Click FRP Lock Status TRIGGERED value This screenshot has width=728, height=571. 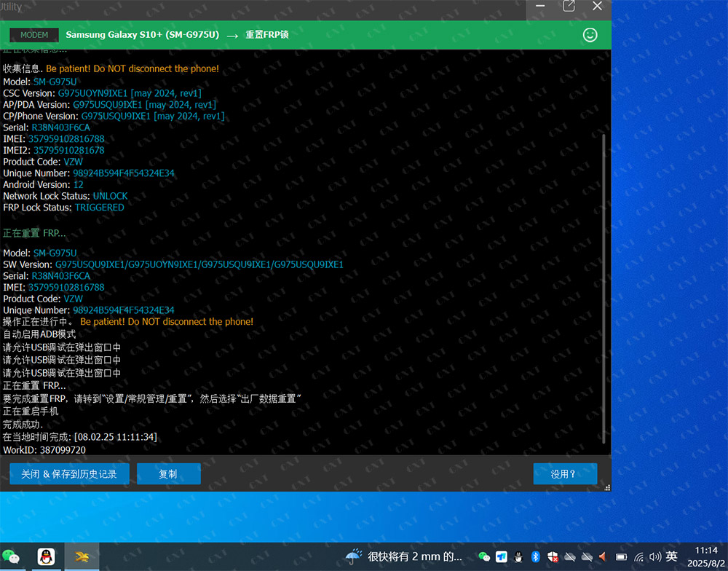99,208
